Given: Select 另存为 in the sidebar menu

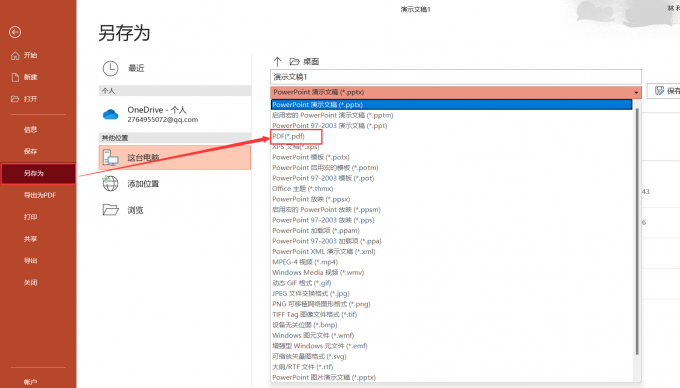Looking at the screenshot, I should pyautogui.click(x=38, y=173).
